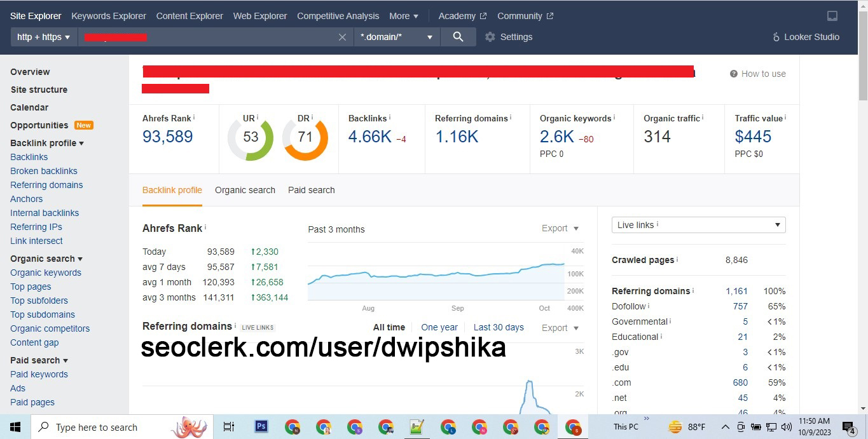Image resolution: width=868 pixels, height=439 pixels.
Task: Click the magnifying glass search button
Action: tap(458, 37)
